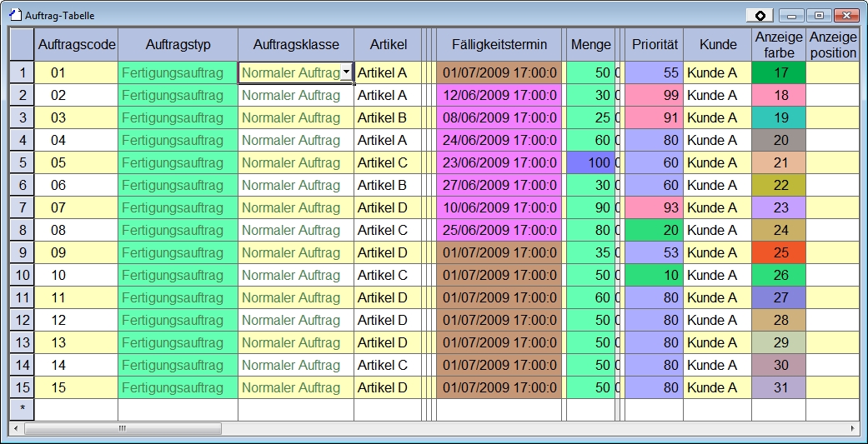
Task: Maximize the Auftrag-Tabelle window
Action: [820, 15]
